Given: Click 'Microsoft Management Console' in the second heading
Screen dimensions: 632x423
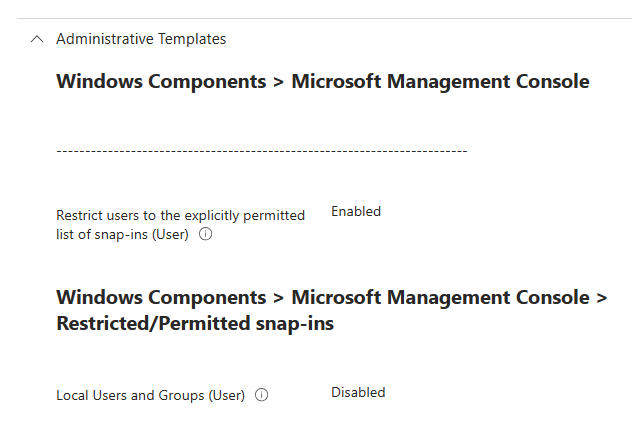Looking at the screenshot, I should [441, 298].
